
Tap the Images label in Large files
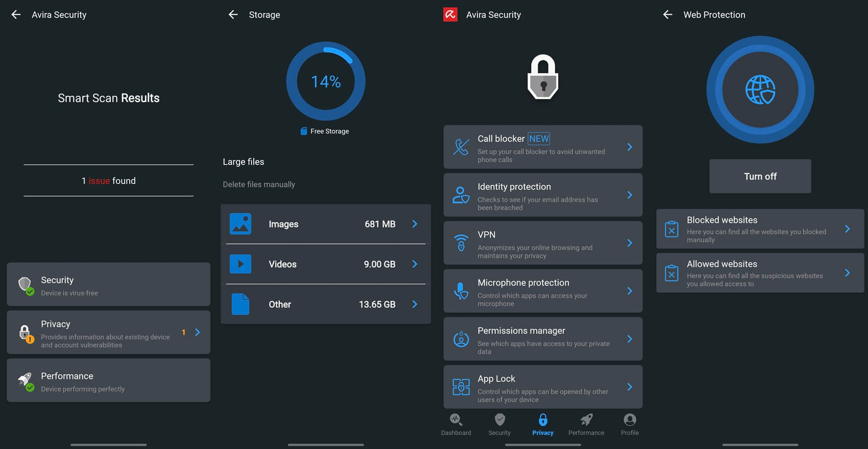click(283, 224)
